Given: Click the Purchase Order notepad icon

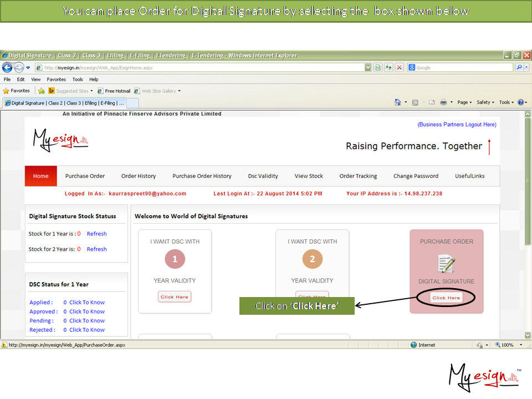Looking at the screenshot, I should point(446,263).
